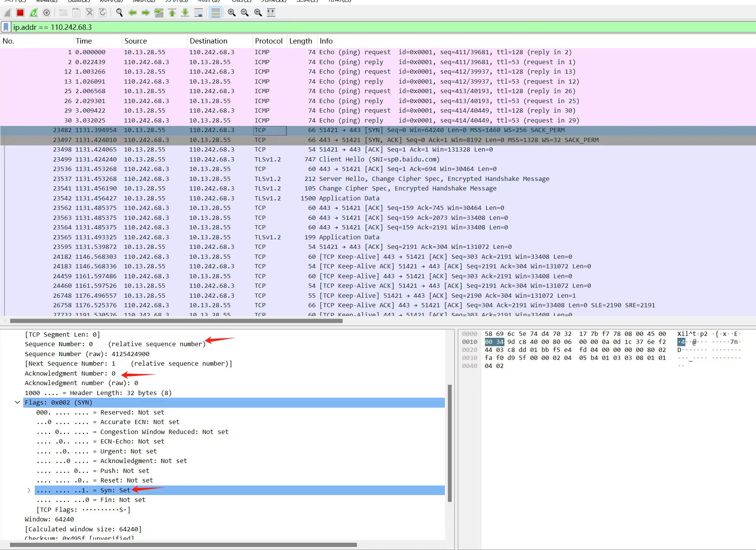
Task: Open Go to specified packet icon
Action: (x=159, y=13)
